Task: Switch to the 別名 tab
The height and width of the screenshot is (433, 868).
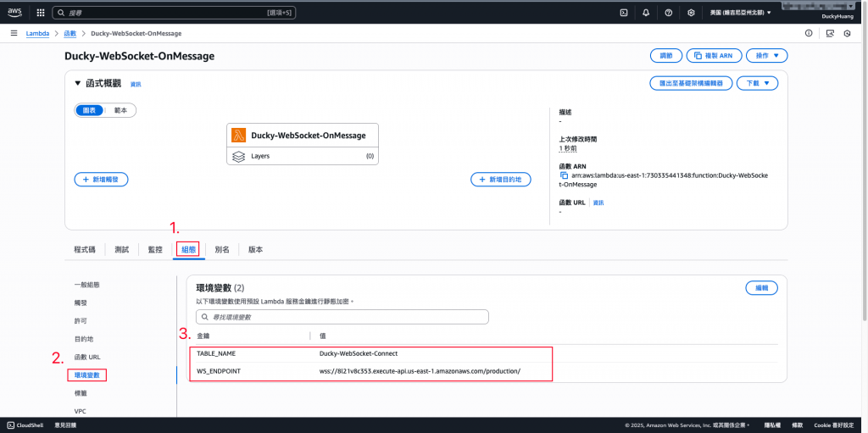Action: pos(222,250)
